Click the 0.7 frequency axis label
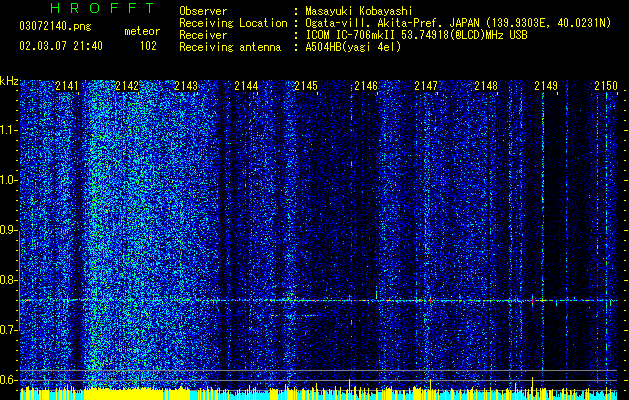This screenshot has width=629, height=400. 9,330
